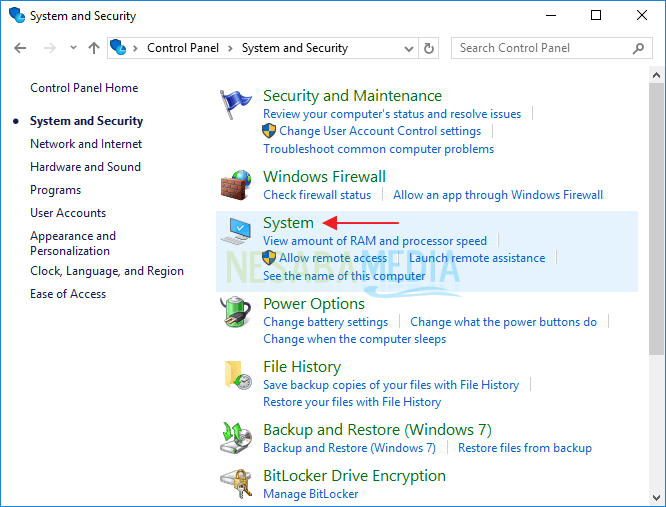Screen dimensions: 666x507
Task: Open Power Options heading
Action: point(313,304)
